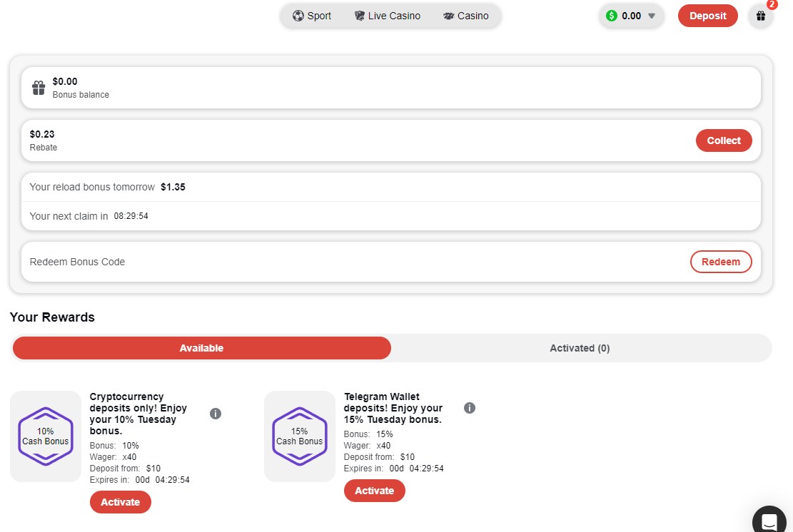The width and height of the screenshot is (793, 532).
Task: Collect the $0.23 rebate
Action: [723, 140]
